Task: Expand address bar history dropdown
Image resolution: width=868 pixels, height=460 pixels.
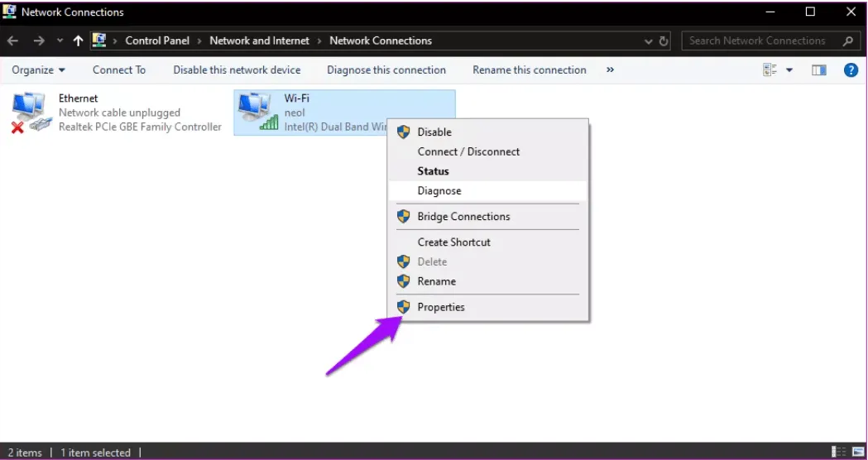Action: click(648, 41)
